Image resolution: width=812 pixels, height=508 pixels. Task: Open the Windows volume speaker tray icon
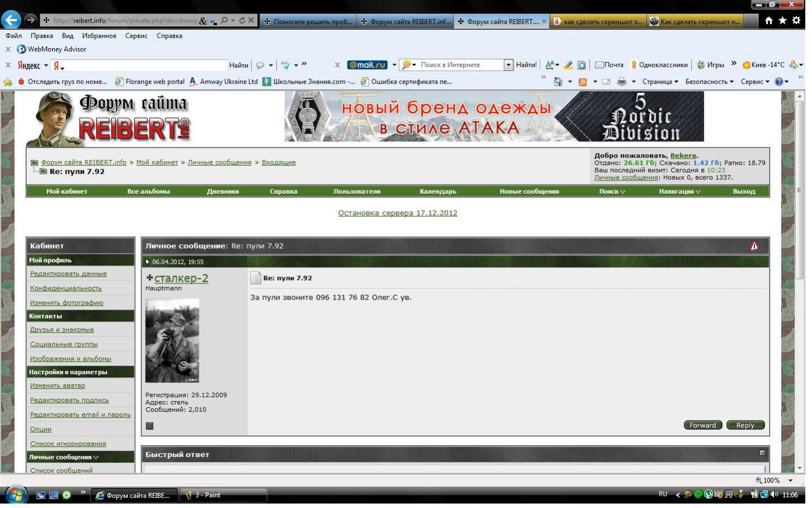click(774, 495)
